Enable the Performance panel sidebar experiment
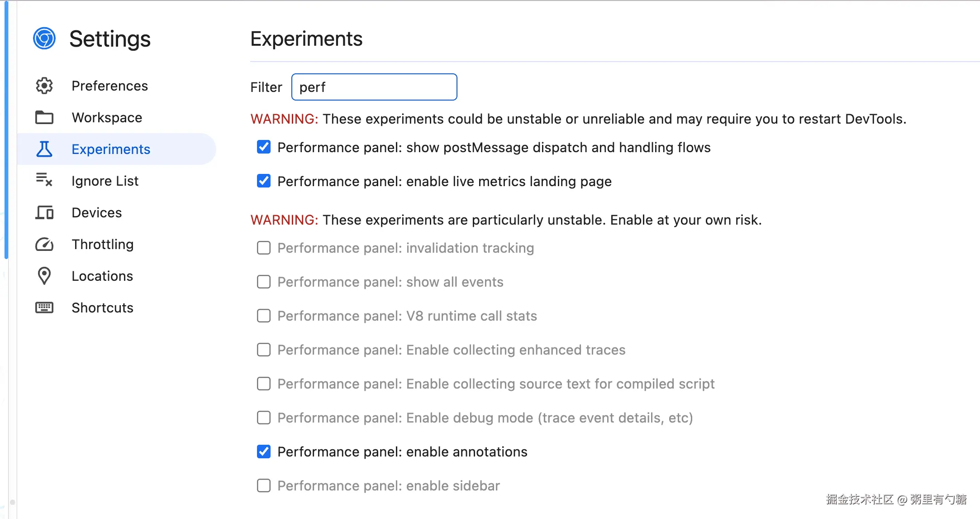 [264, 485]
